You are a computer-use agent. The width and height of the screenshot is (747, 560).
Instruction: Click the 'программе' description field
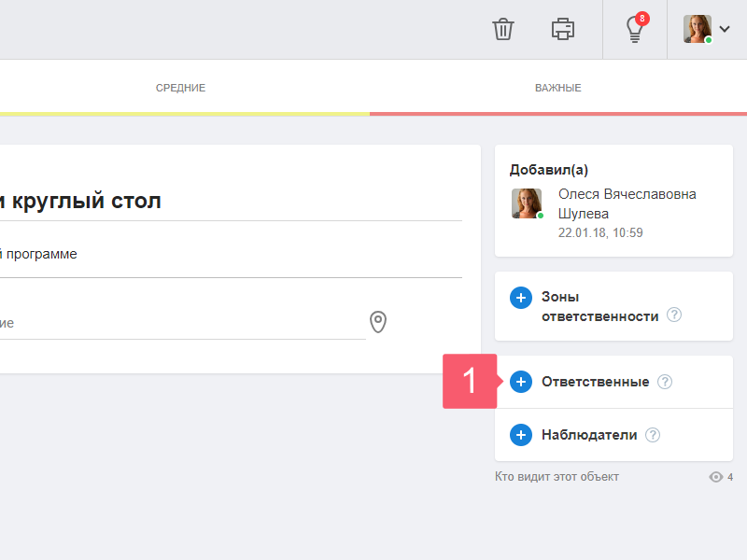coord(231,254)
